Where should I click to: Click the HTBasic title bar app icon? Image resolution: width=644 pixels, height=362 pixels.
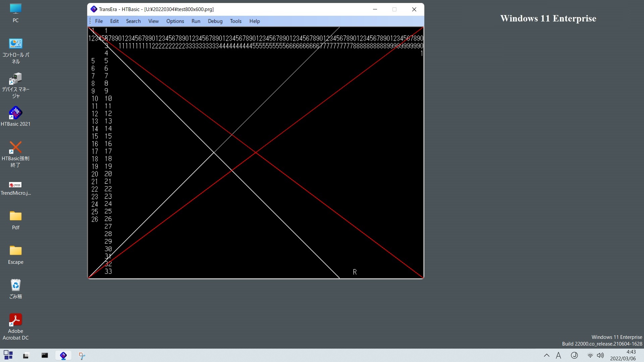94,9
